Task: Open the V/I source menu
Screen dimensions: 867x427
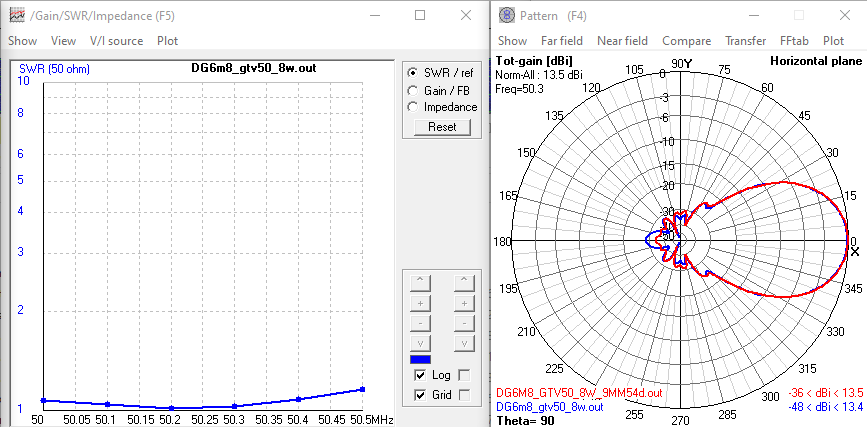Action: coord(116,41)
